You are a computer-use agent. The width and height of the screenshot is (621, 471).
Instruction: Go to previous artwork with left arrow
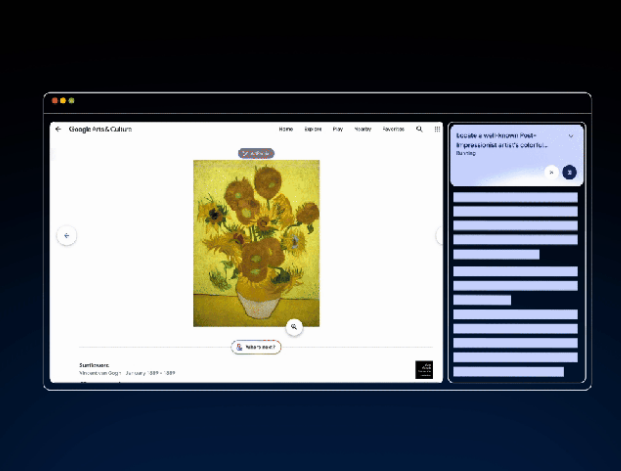(67, 236)
